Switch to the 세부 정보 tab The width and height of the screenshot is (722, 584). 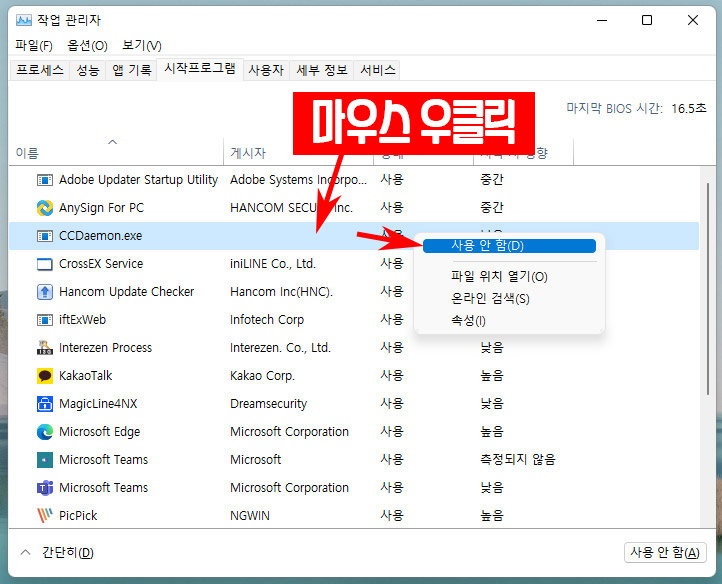321,70
